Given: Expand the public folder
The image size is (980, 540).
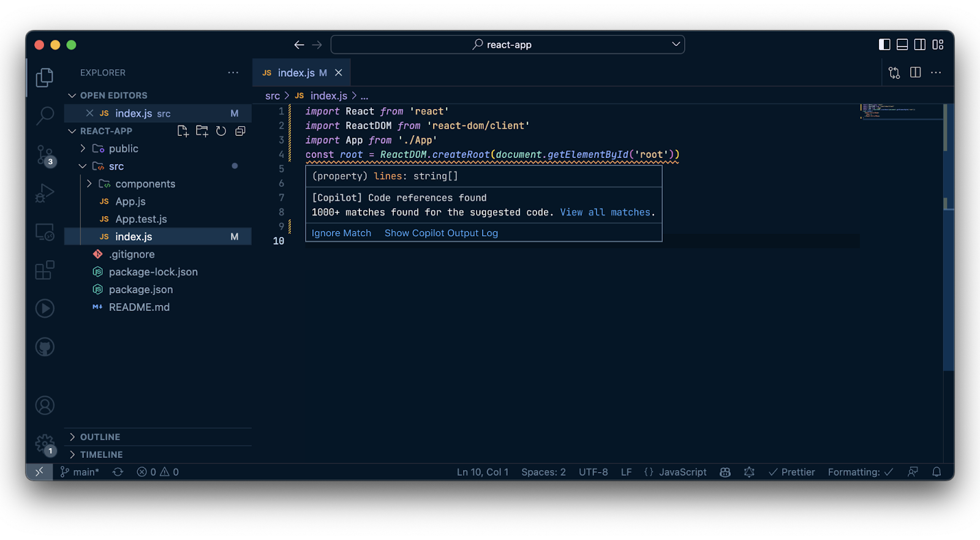Looking at the screenshot, I should [123, 149].
